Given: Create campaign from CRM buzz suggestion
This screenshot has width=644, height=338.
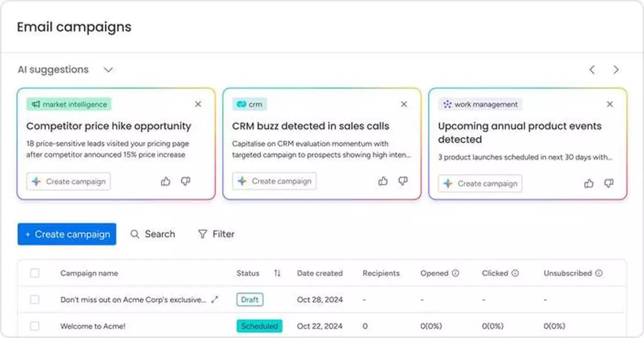Looking at the screenshot, I should (x=274, y=181).
